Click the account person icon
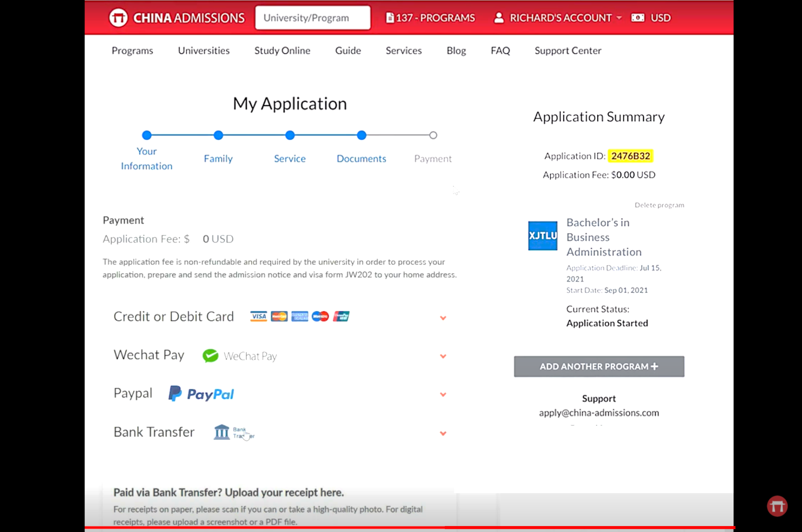The image size is (802, 532). pyautogui.click(x=498, y=17)
